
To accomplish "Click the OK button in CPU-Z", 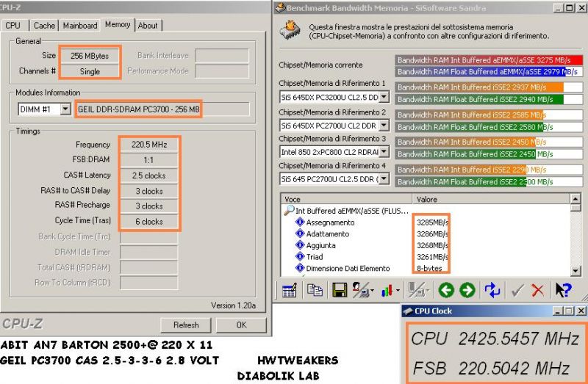I will [x=241, y=325].
